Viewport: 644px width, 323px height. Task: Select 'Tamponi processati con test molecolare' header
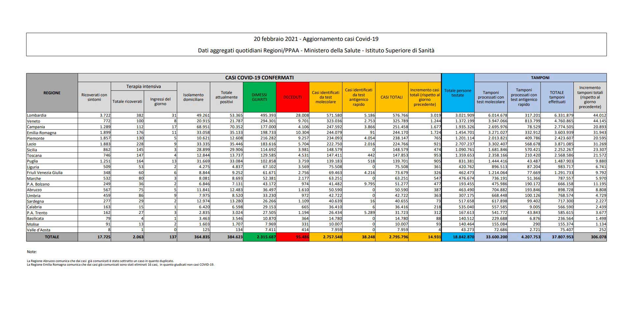pos(491,97)
